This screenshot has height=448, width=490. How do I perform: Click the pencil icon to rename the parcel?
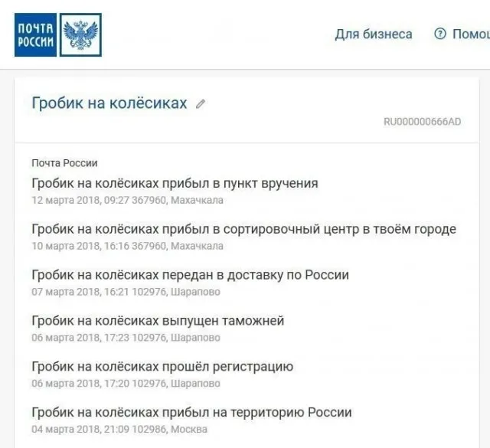pyautogui.click(x=201, y=104)
